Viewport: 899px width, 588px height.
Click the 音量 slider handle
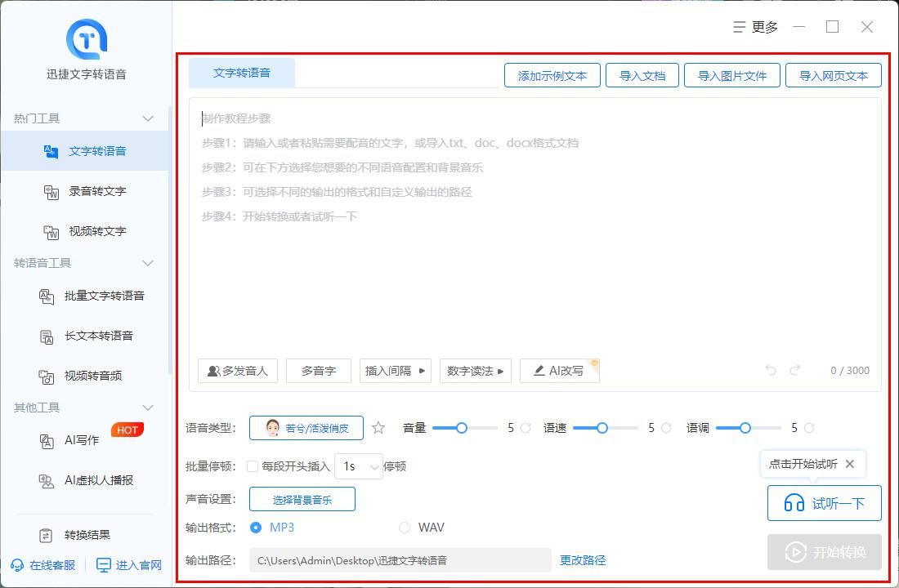point(462,428)
